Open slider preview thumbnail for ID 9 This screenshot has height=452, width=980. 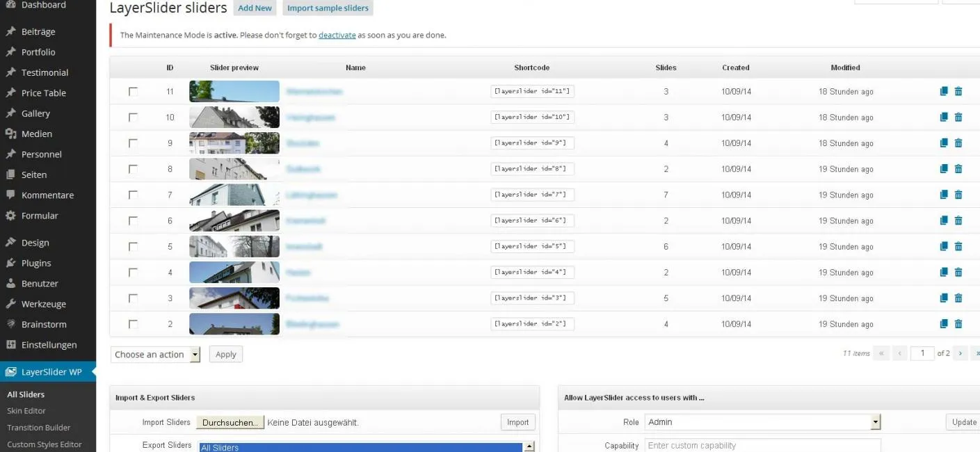coord(234,143)
